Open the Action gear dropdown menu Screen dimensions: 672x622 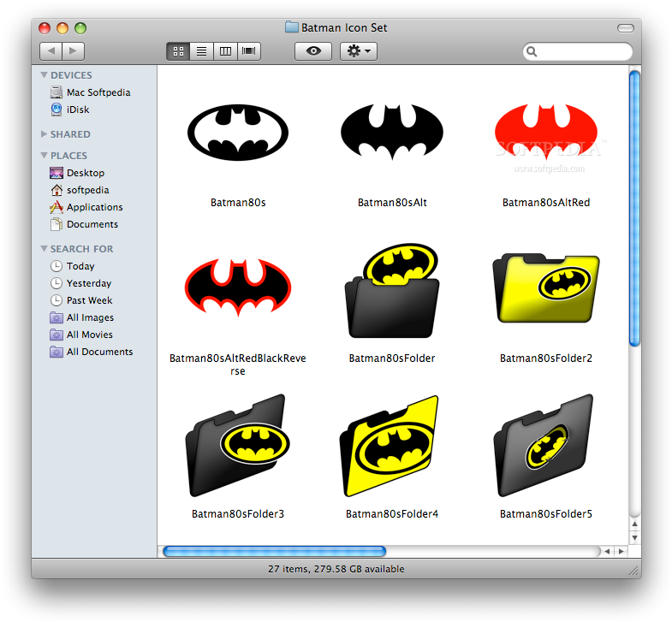359,51
